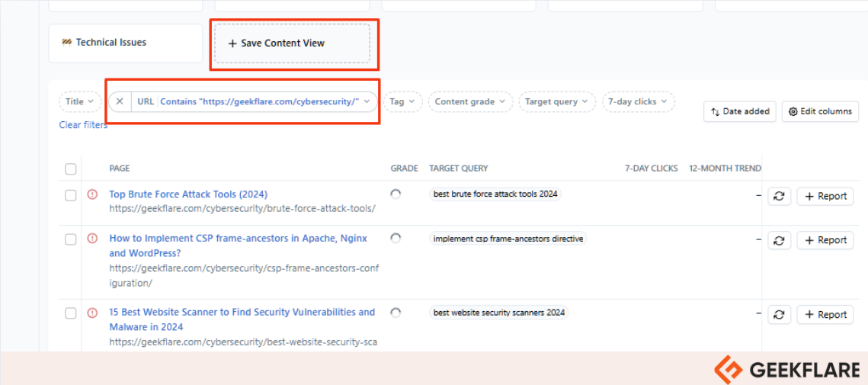Click the GRADE column header
Screen dimensions: 868x385
tap(404, 168)
